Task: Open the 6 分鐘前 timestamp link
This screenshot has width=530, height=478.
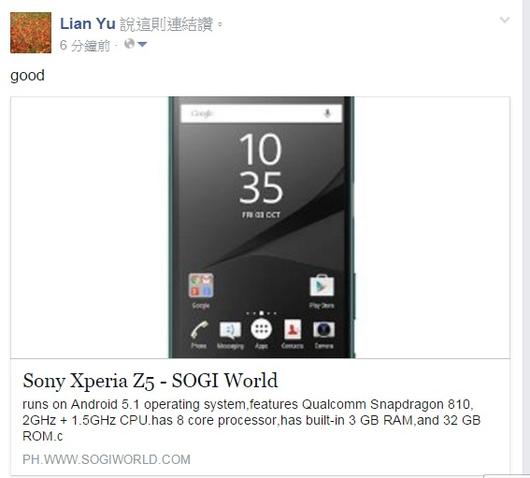Action: click(x=85, y=45)
